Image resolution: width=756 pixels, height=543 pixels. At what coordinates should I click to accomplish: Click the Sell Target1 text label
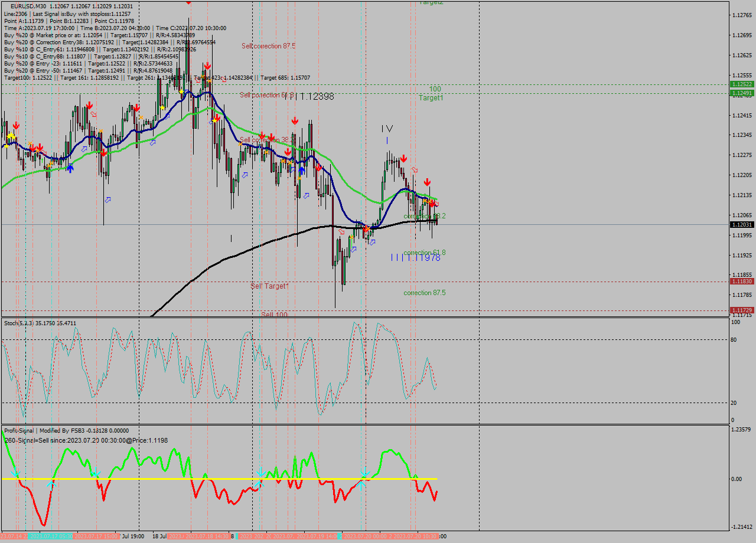(x=269, y=286)
